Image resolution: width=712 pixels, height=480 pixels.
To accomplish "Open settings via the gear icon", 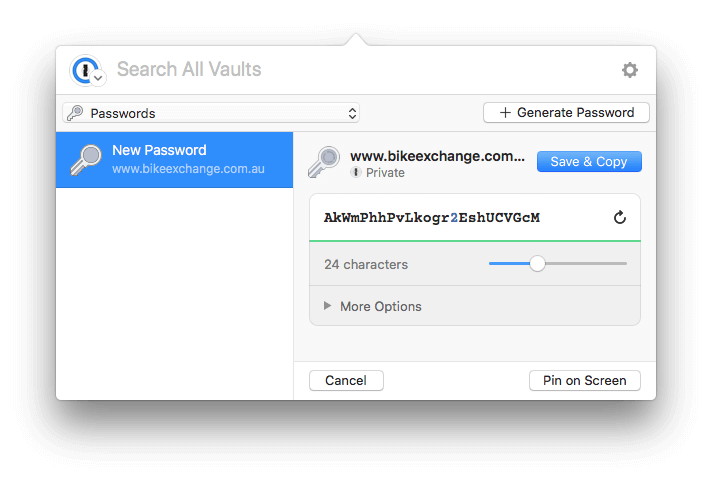I will coord(630,70).
